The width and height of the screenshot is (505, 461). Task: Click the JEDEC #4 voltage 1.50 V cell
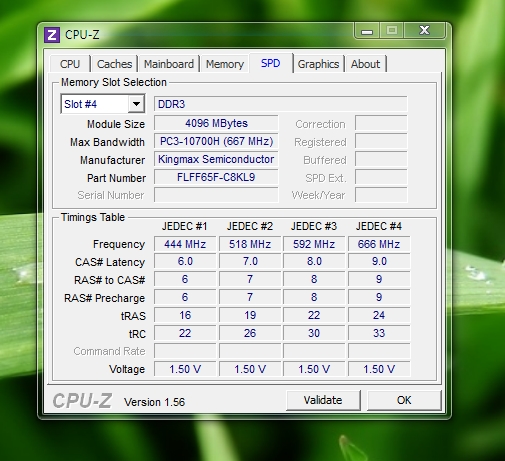(x=379, y=369)
